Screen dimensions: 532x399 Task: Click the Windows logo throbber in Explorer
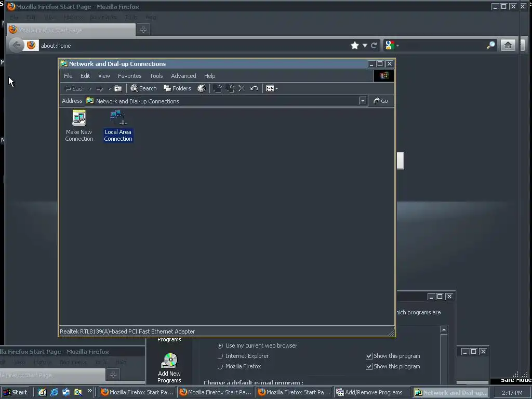(x=384, y=76)
